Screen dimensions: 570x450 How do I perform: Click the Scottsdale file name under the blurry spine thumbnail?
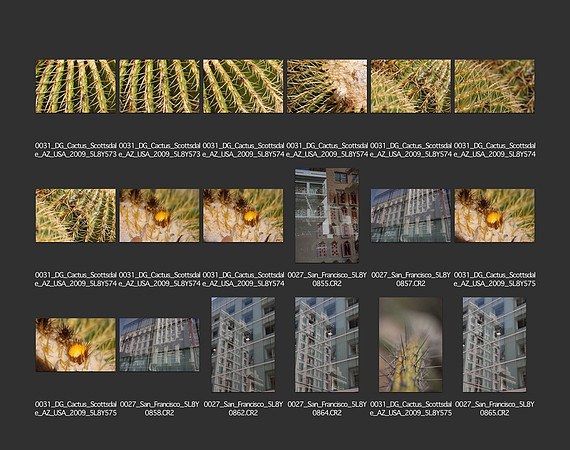[410, 409]
